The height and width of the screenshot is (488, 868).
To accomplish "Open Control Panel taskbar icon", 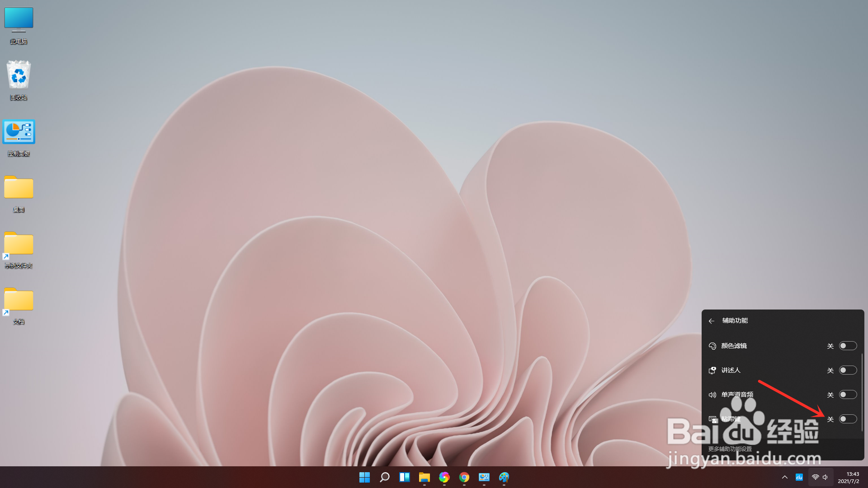I will 484,477.
